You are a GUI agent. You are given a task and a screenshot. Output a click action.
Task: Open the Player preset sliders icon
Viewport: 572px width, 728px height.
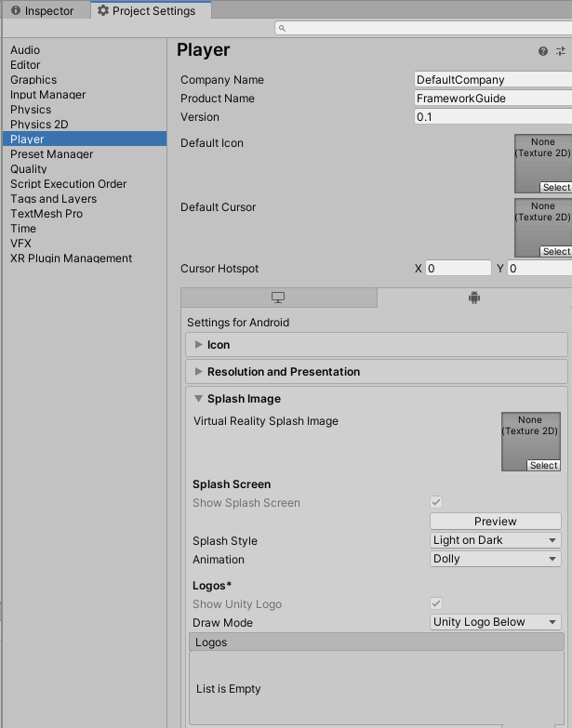(x=561, y=51)
